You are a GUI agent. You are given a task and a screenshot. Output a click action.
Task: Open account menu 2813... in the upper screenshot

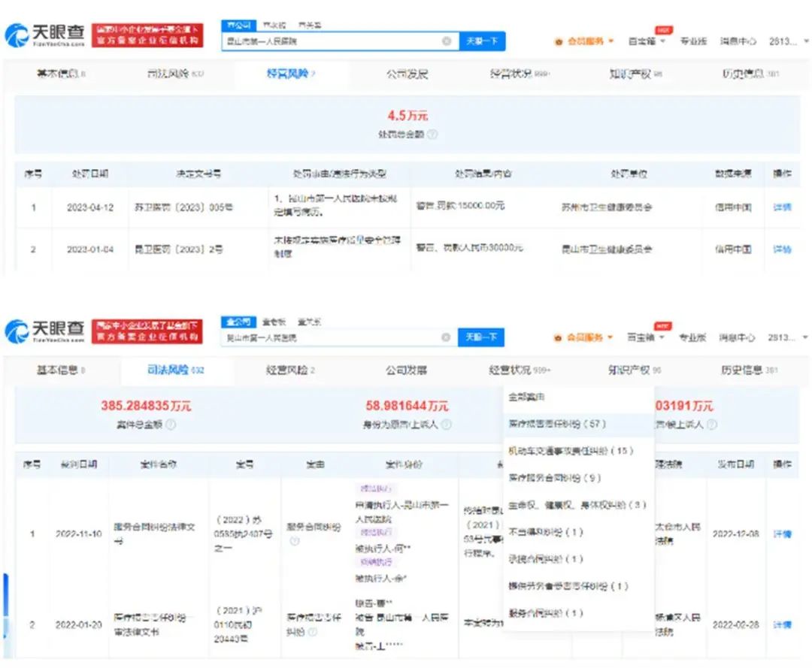tap(788, 41)
